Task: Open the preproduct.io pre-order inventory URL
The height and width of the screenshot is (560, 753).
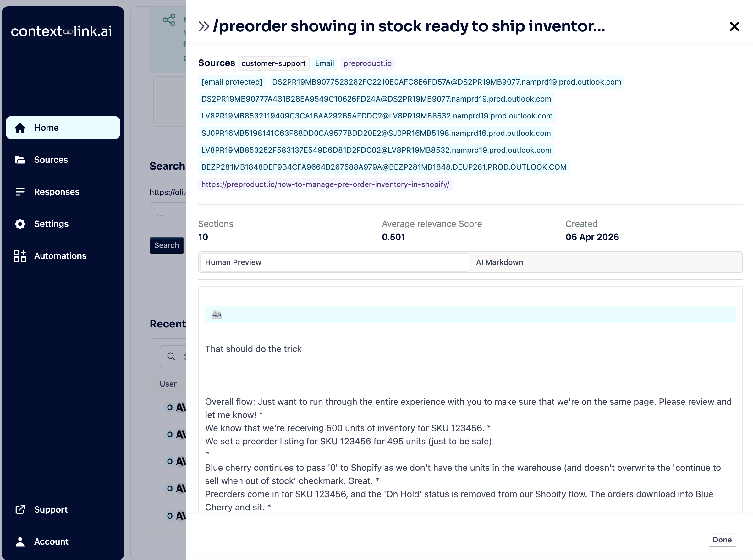Action: click(325, 184)
